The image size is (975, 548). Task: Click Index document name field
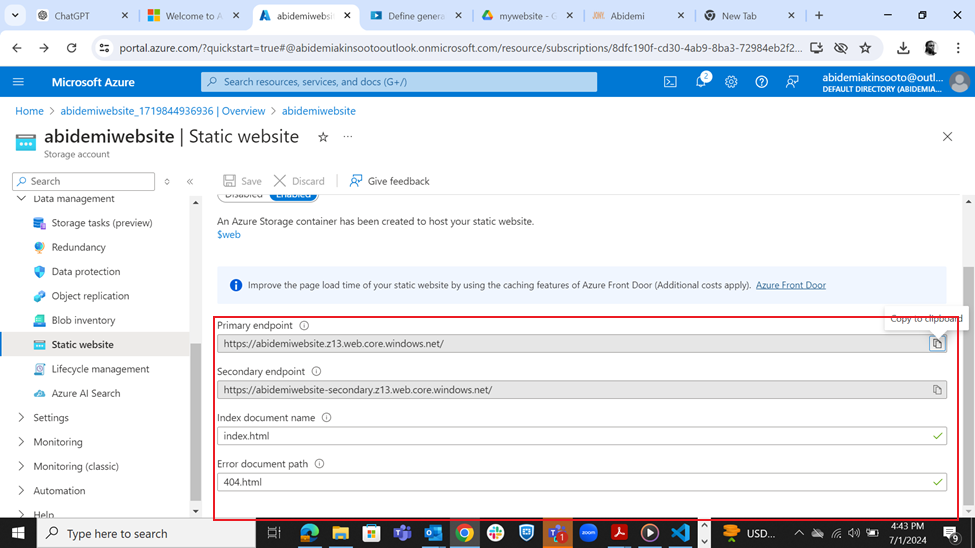581,436
